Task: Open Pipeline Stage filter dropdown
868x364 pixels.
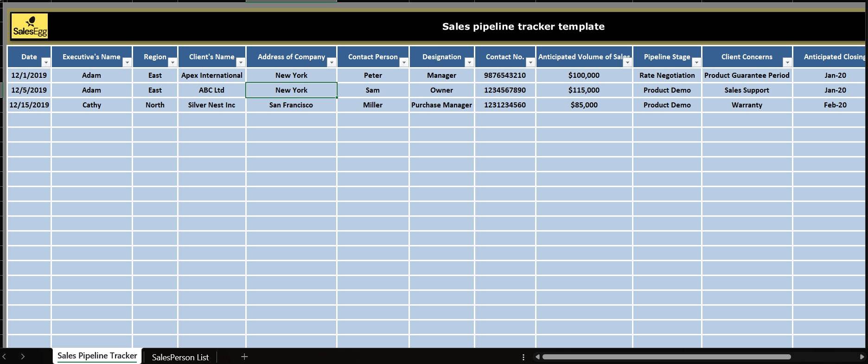Action: click(696, 63)
